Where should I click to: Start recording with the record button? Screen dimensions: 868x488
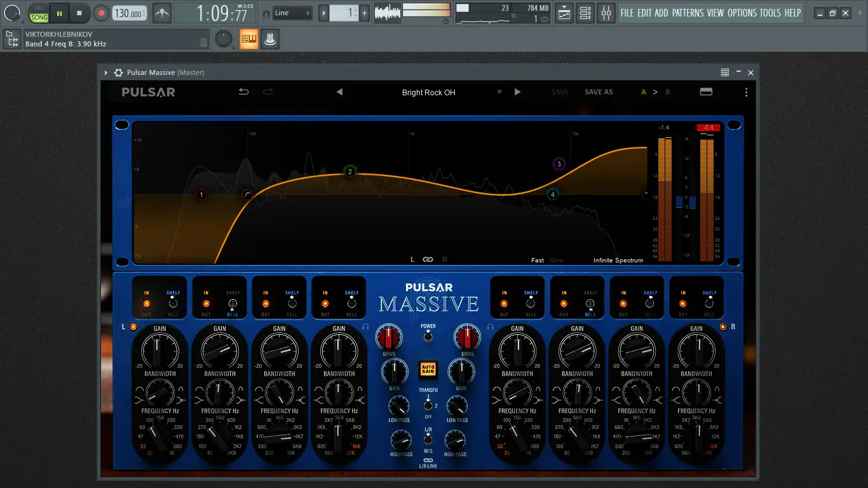pos(101,13)
